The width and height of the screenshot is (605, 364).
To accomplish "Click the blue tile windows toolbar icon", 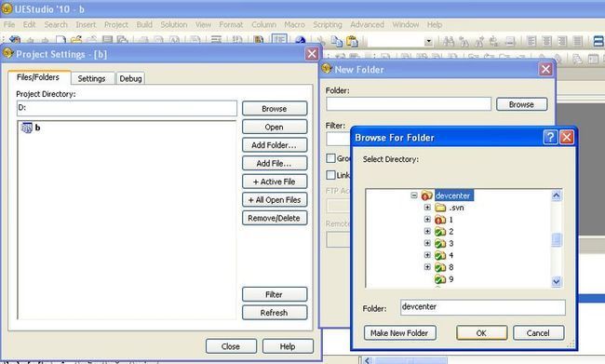I will 598,41.
